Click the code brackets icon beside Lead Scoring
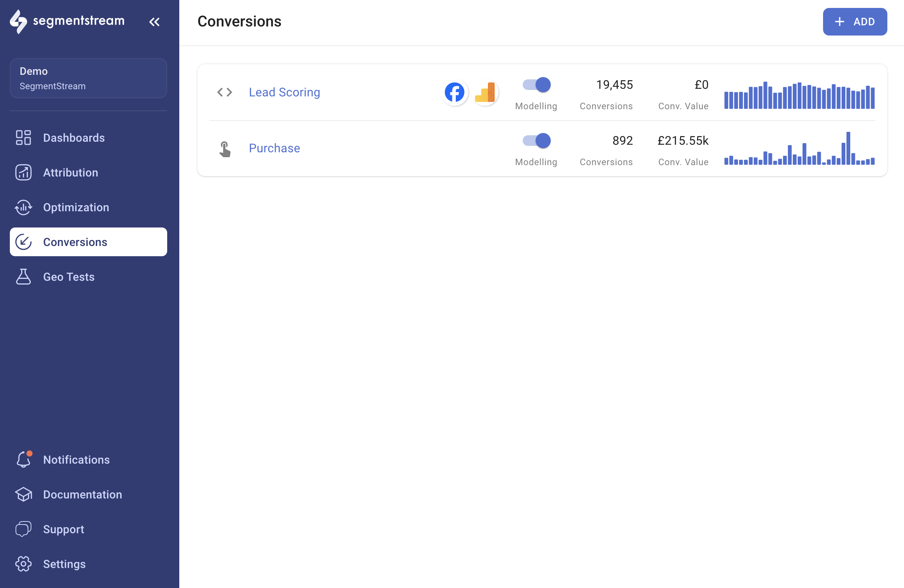Viewport: 904px width, 588px height. pyautogui.click(x=224, y=92)
